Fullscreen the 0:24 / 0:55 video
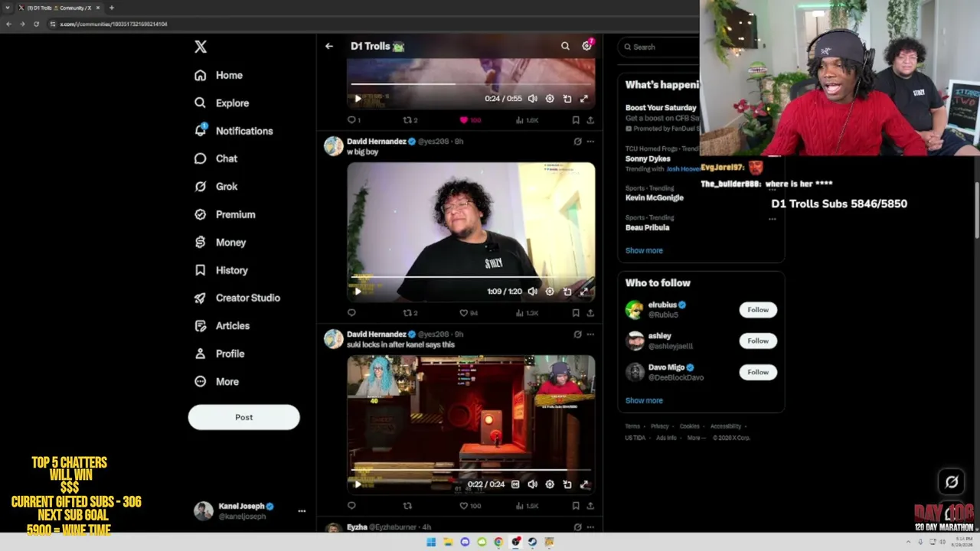The height and width of the screenshot is (551, 980). (584, 99)
